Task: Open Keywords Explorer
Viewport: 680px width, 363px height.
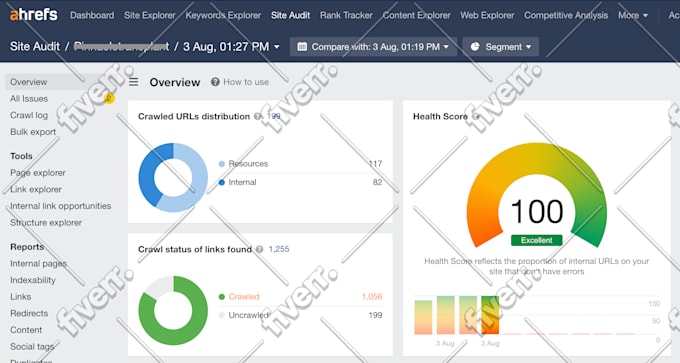Action: [x=223, y=15]
